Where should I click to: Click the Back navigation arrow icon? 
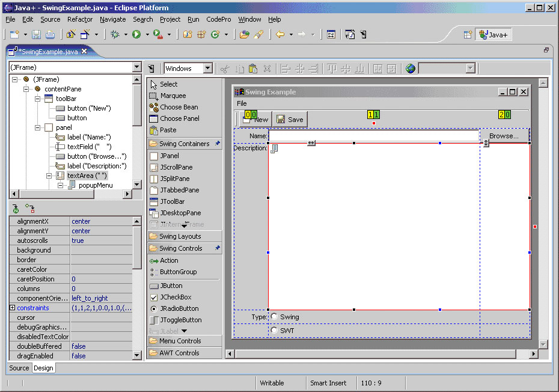280,35
